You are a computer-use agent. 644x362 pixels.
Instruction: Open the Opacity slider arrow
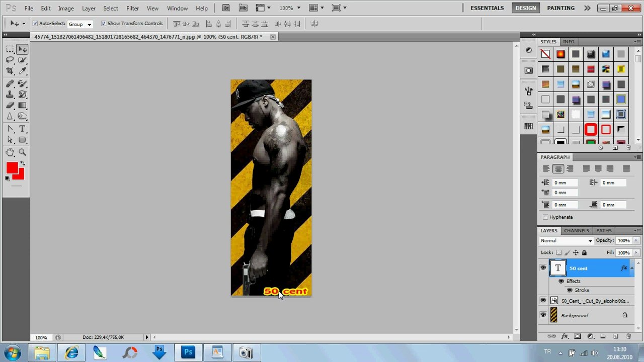pyautogui.click(x=636, y=241)
